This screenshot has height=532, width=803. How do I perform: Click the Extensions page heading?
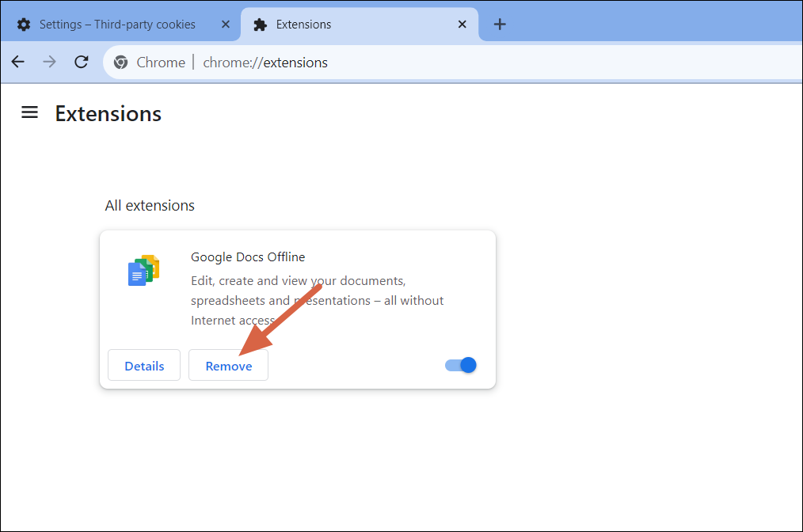point(108,114)
